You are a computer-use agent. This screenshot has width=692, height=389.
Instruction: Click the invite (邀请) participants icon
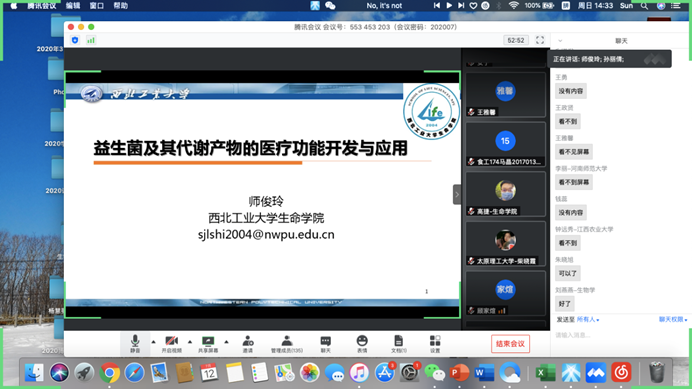(248, 344)
